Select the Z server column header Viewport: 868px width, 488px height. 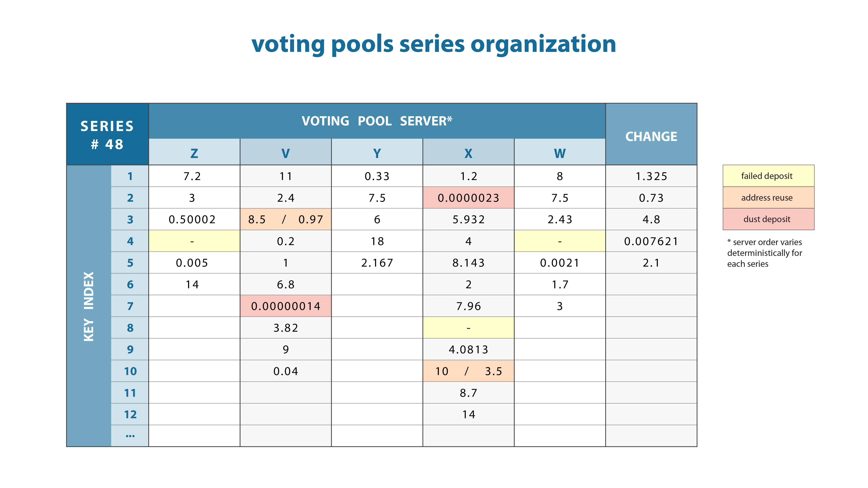click(194, 154)
